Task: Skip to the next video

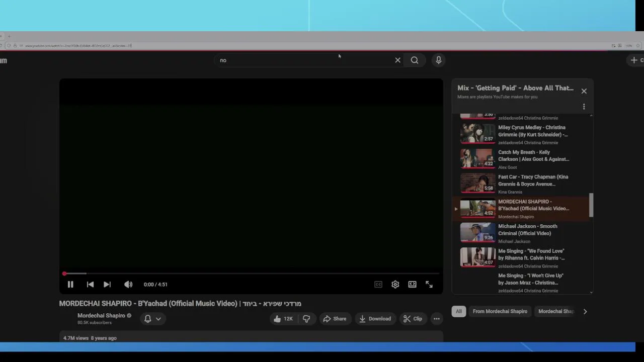Action: click(107, 285)
